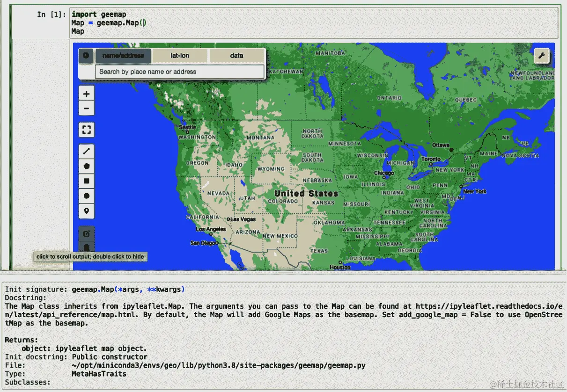Select the draw circle tool
567x392 pixels.
(x=86, y=196)
